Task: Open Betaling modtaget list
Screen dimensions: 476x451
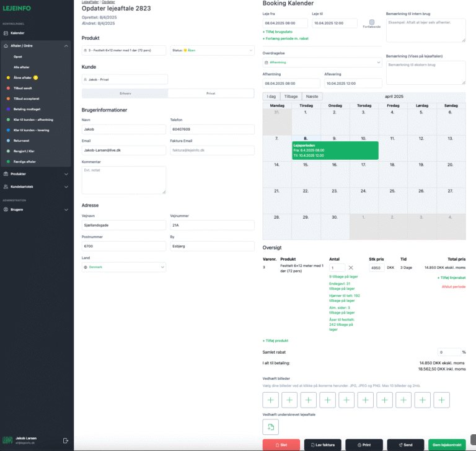Action: tap(27, 109)
